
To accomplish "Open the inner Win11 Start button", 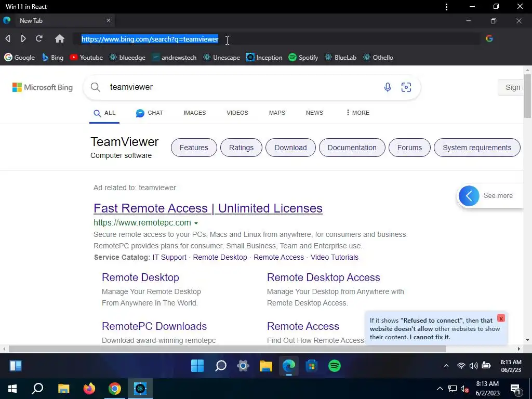I will click(197, 366).
